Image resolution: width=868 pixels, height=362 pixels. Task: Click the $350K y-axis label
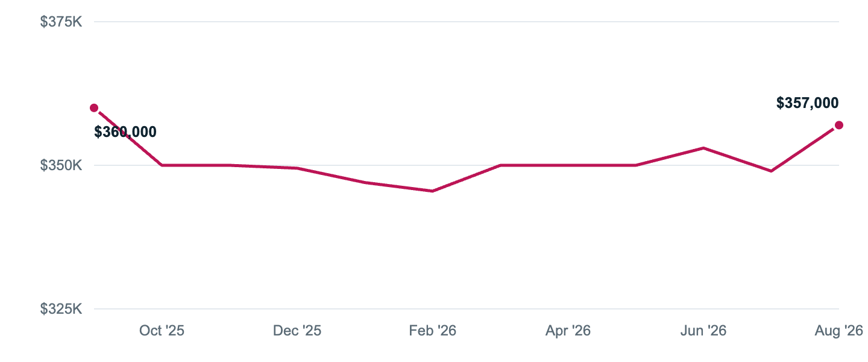pos(61,165)
